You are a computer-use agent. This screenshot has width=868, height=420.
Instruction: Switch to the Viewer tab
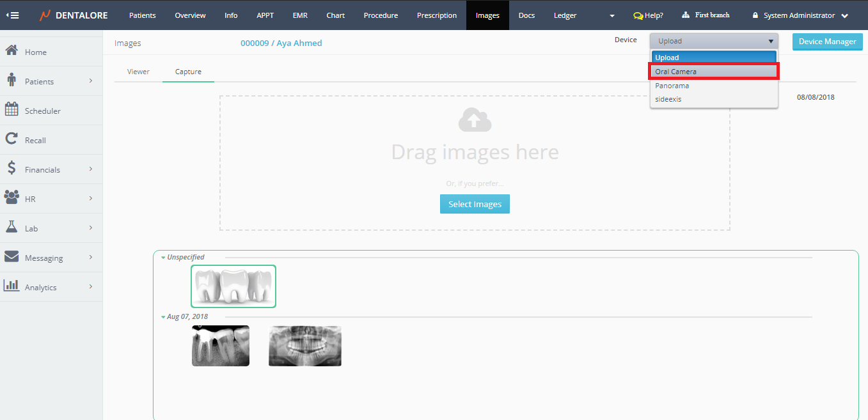[138, 72]
